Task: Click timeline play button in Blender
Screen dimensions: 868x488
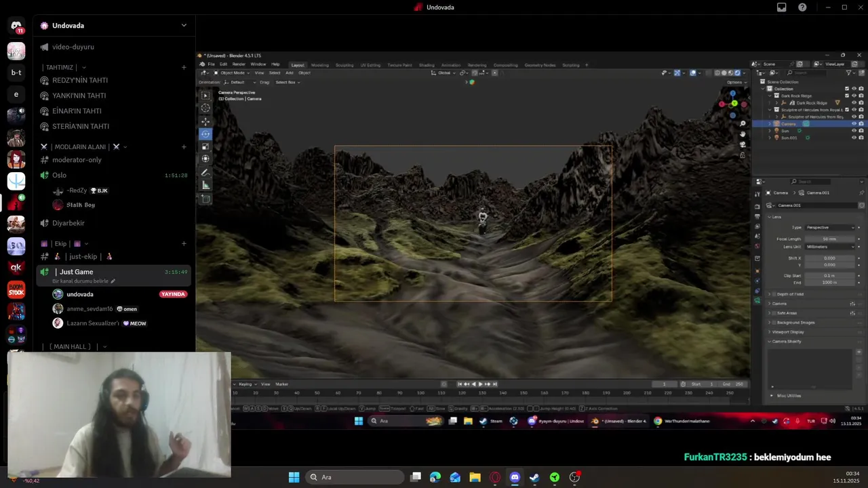Action: (x=481, y=384)
